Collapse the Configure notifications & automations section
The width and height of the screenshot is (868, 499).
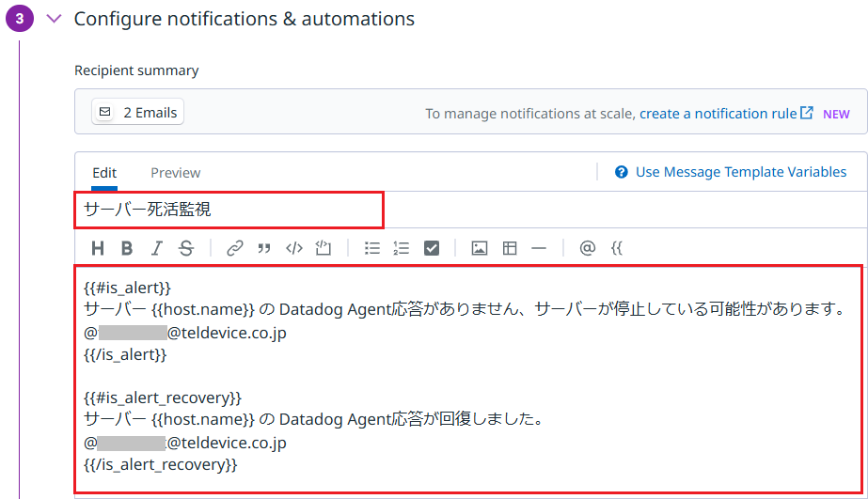(55, 19)
